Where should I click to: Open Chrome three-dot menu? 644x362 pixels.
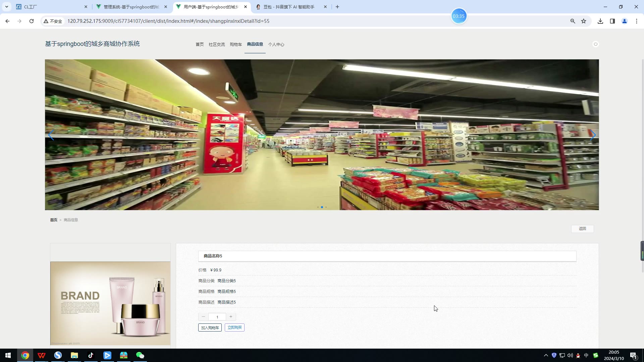pyautogui.click(x=636, y=21)
